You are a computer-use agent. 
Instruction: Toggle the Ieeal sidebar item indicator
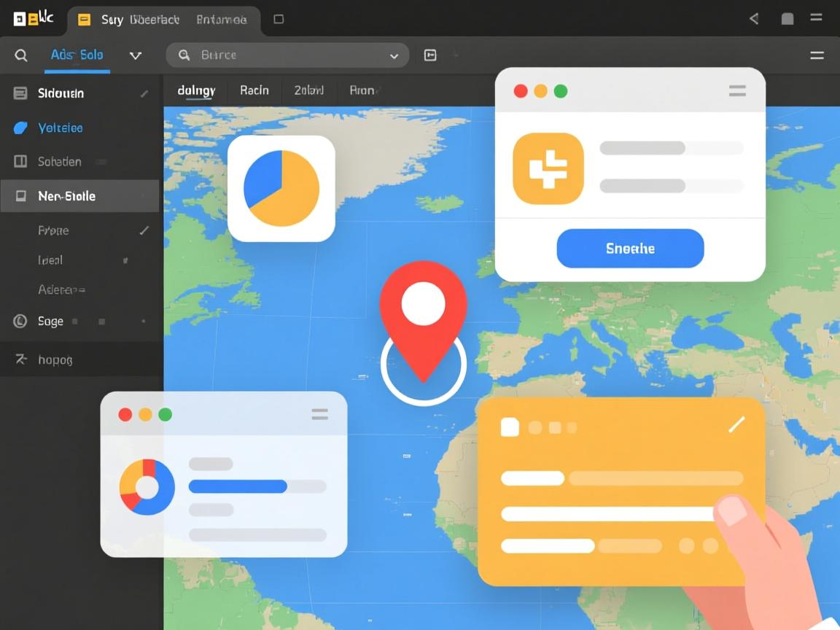(125, 260)
